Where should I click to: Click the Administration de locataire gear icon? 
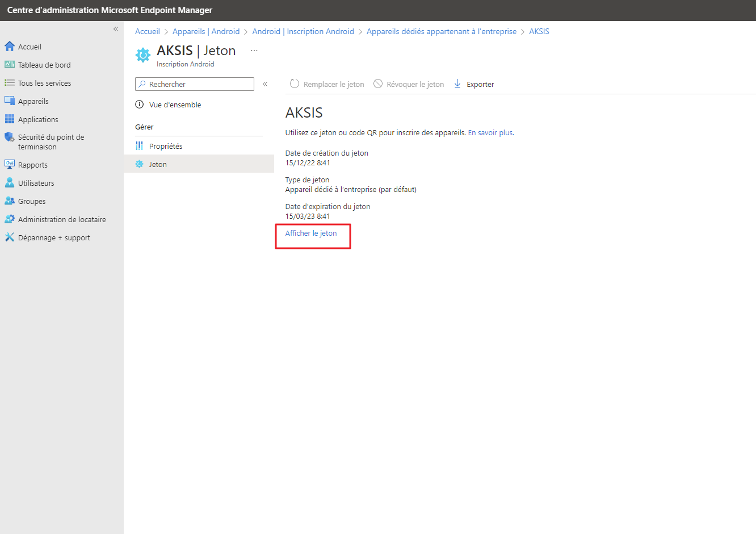pyautogui.click(x=10, y=219)
